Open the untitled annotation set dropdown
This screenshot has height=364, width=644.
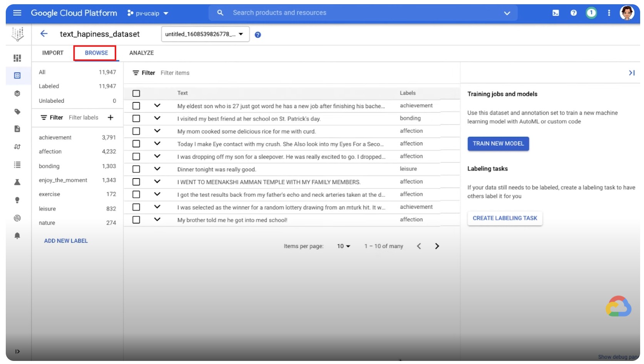(205, 34)
